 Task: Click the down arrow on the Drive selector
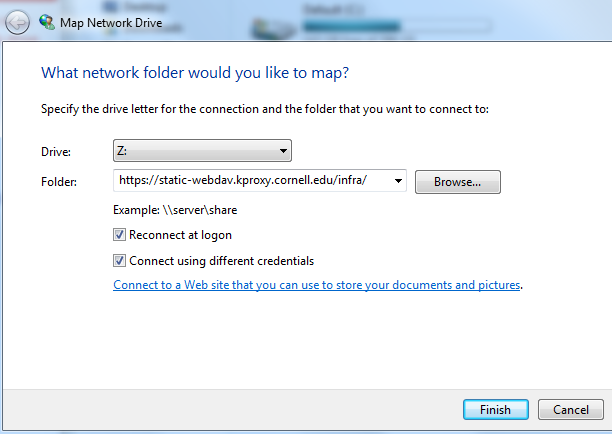pos(283,151)
